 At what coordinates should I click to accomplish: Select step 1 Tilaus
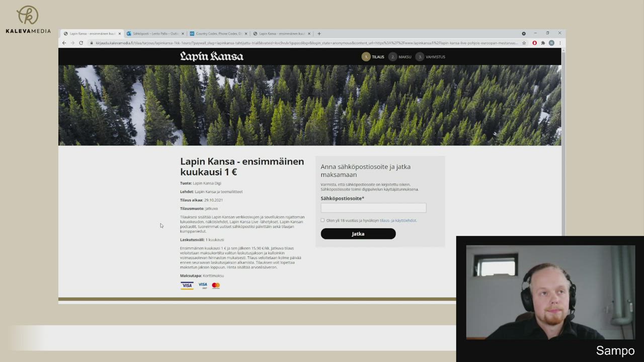(x=373, y=57)
